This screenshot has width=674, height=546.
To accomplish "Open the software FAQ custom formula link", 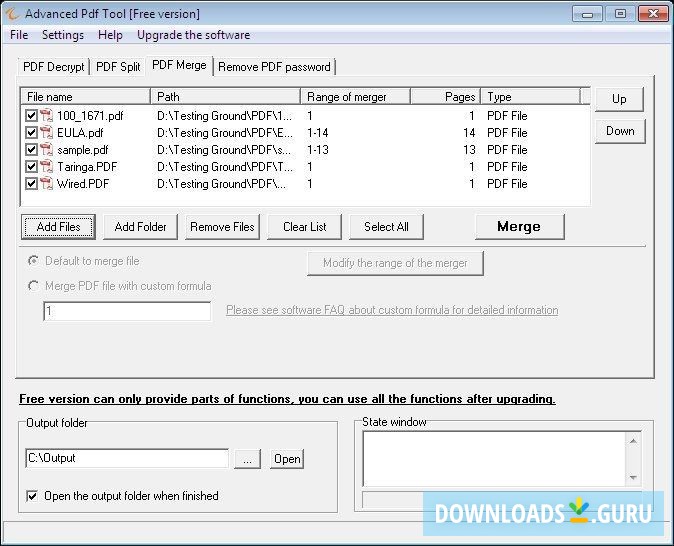I will [x=392, y=310].
